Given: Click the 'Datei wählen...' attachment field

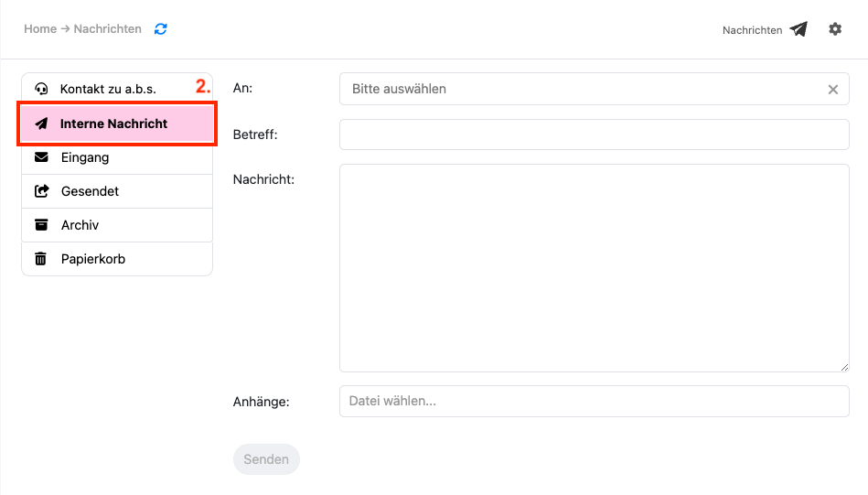Looking at the screenshot, I should tap(594, 401).
